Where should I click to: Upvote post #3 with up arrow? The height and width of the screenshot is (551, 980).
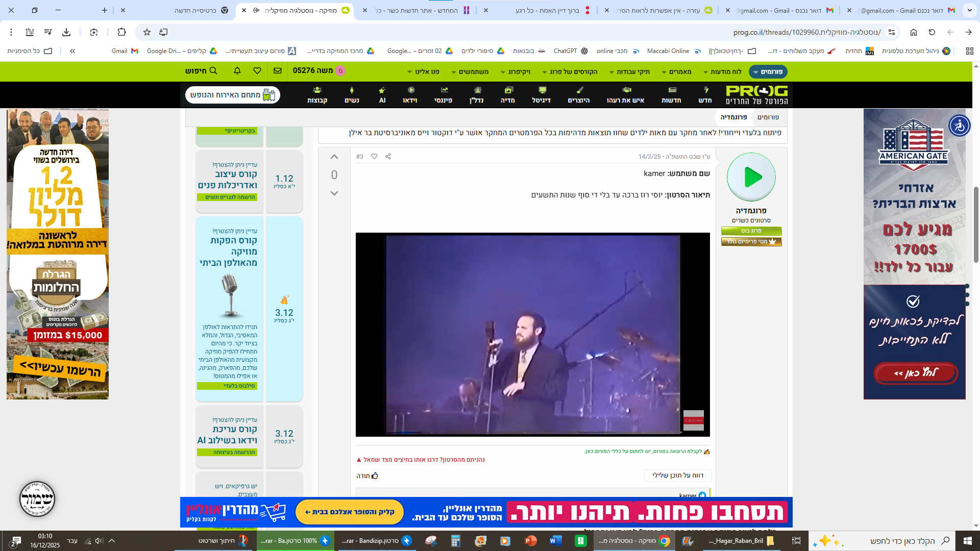334,157
